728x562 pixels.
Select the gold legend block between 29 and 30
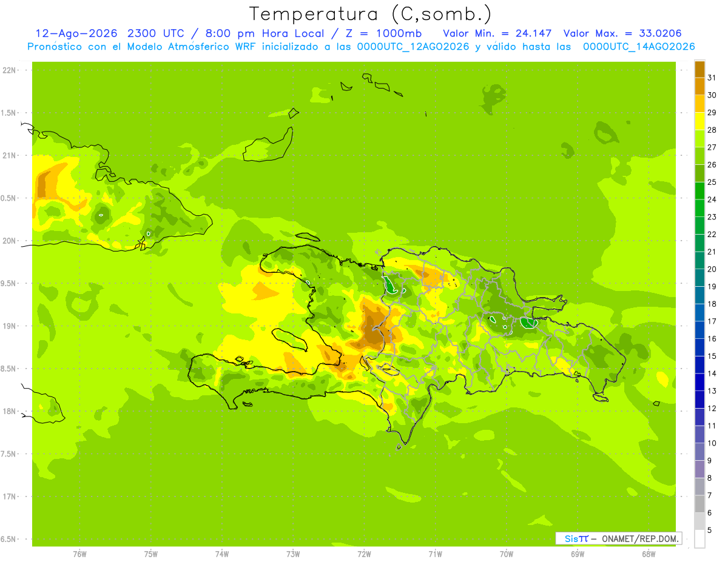click(x=699, y=104)
